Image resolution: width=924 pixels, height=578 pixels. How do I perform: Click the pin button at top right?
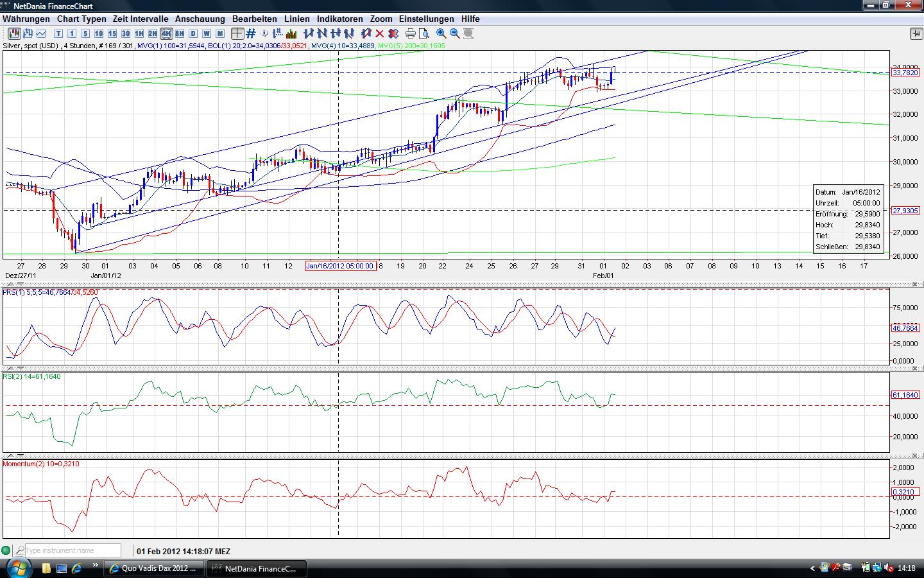point(914,33)
